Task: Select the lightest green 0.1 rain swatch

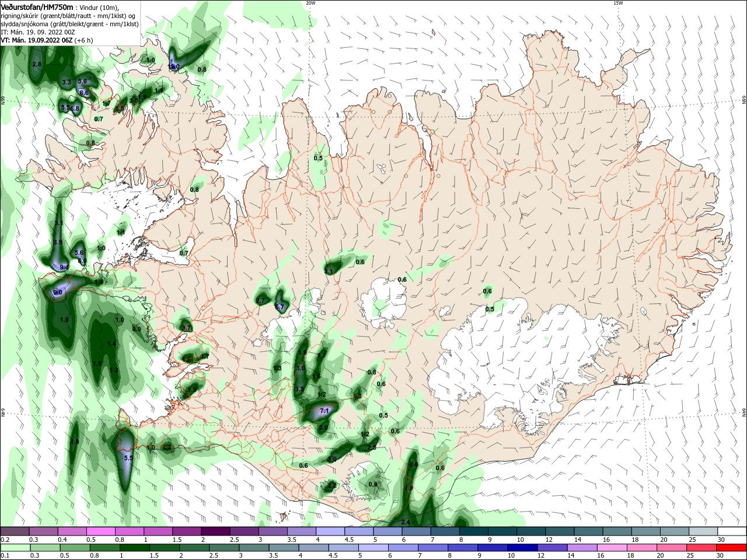Action: pos(15,548)
